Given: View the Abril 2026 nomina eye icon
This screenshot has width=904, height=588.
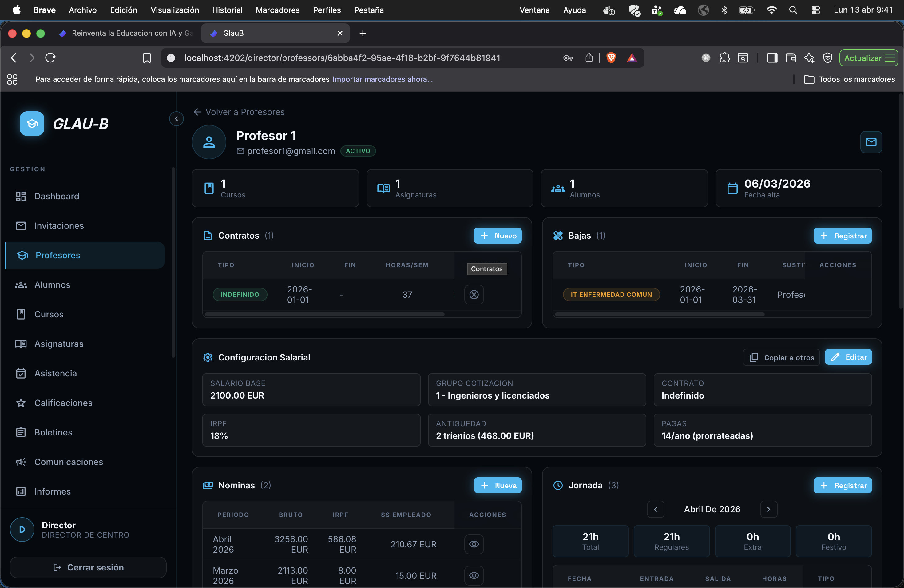Looking at the screenshot, I should (474, 544).
